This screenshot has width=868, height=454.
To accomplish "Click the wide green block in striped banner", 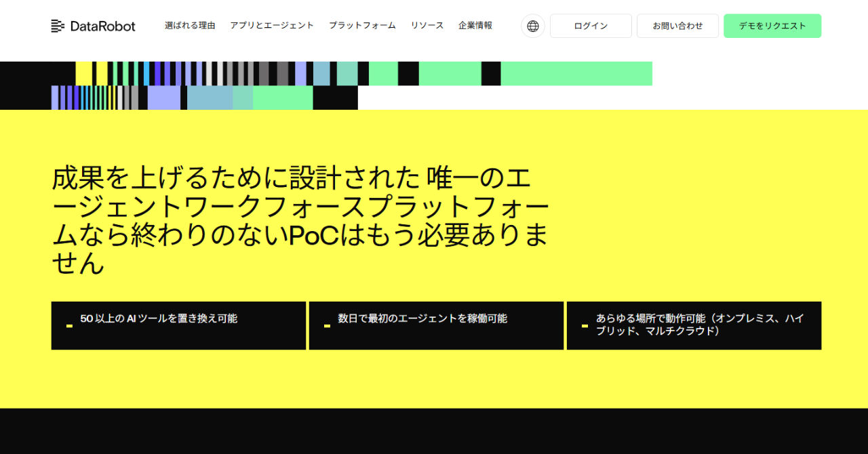I will click(576, 74).
